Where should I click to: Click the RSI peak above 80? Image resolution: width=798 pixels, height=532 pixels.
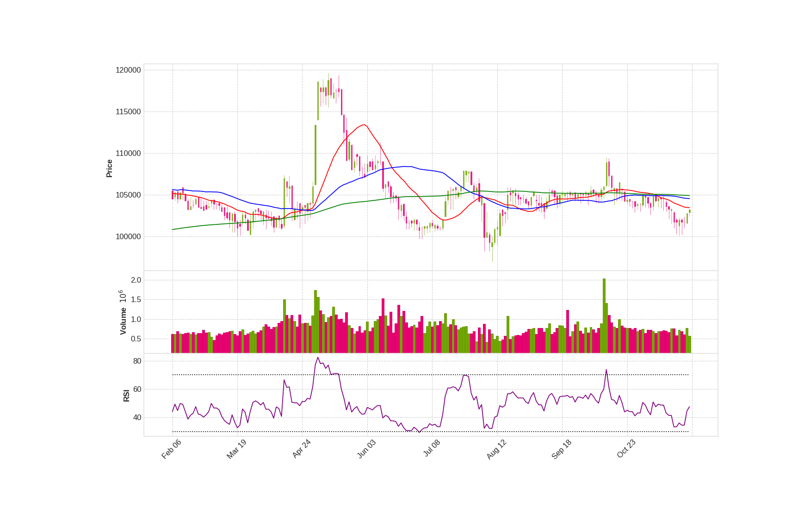pyautogui.click(x=318, y=358)
